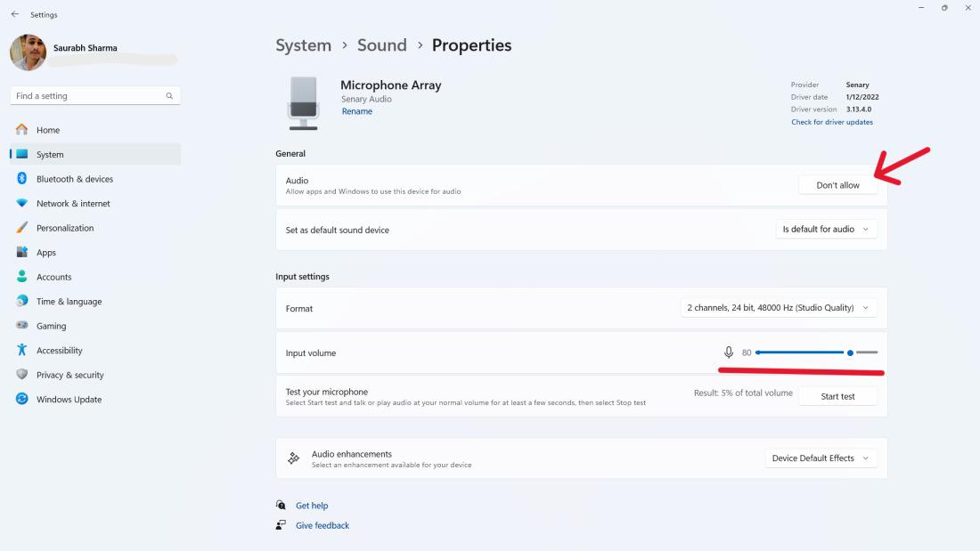Expand the audio Format dropdown

click(778, 308)
